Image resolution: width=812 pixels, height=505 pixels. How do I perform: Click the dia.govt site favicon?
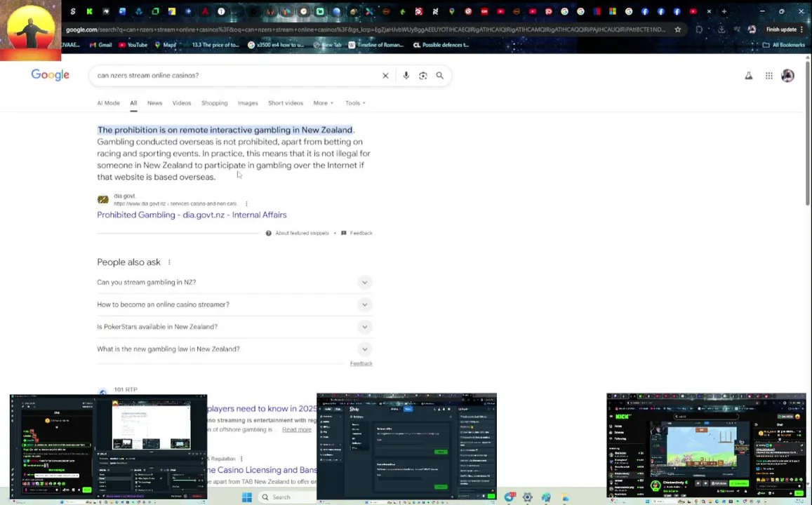(103, 200)
